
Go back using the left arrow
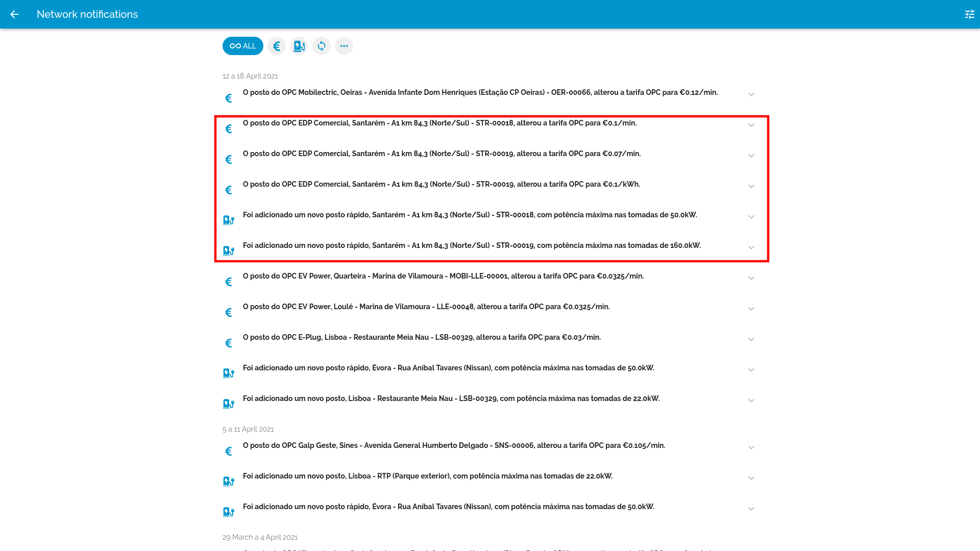(14, 14)
